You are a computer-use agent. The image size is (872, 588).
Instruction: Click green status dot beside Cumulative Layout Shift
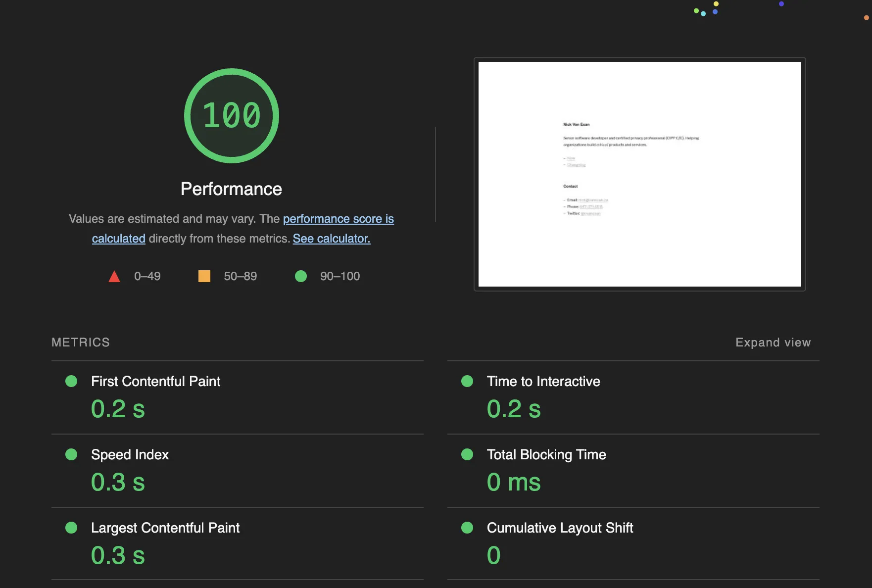[x=467, y=528]
